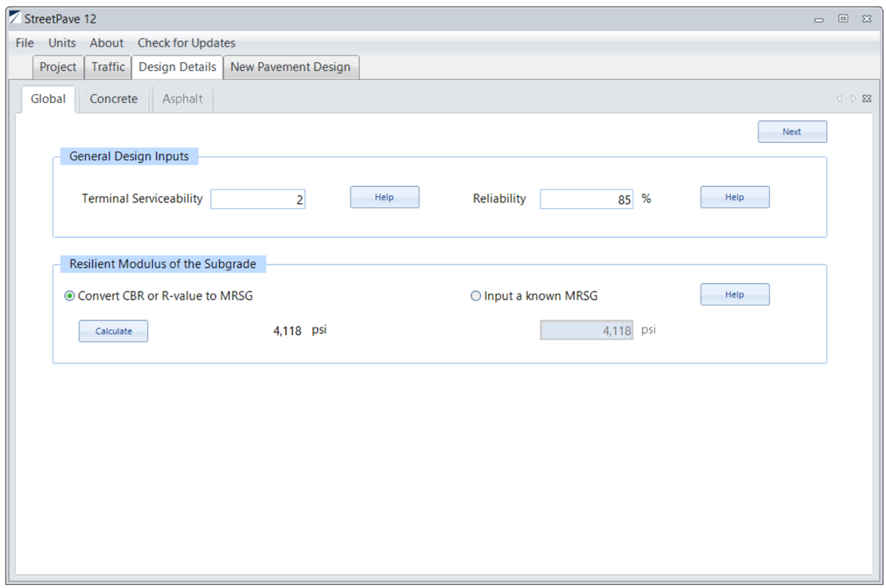Select Input a known MRSG option
This screenshot has width=886, height=588.
pos(476,296)
